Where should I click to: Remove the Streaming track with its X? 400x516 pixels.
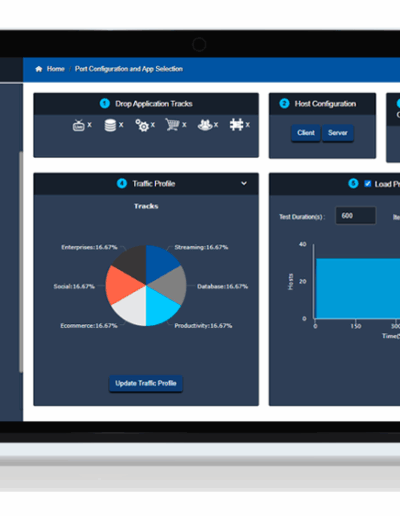[89, 125]
